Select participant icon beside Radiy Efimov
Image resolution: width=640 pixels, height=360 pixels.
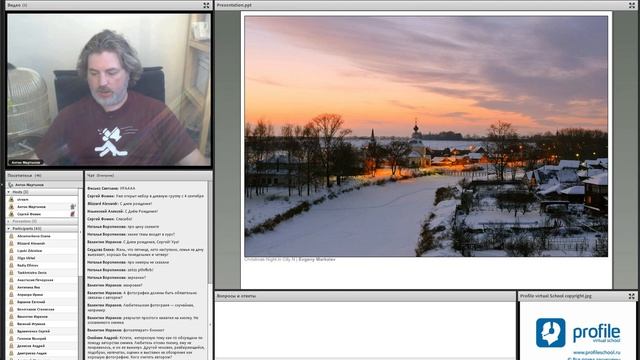[11, 265]
